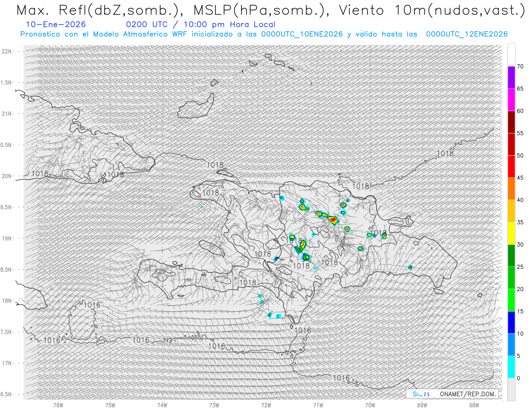Screen dimensions: 532x411
Task: Click the '75W' longitude label
Action: (110, 405)
